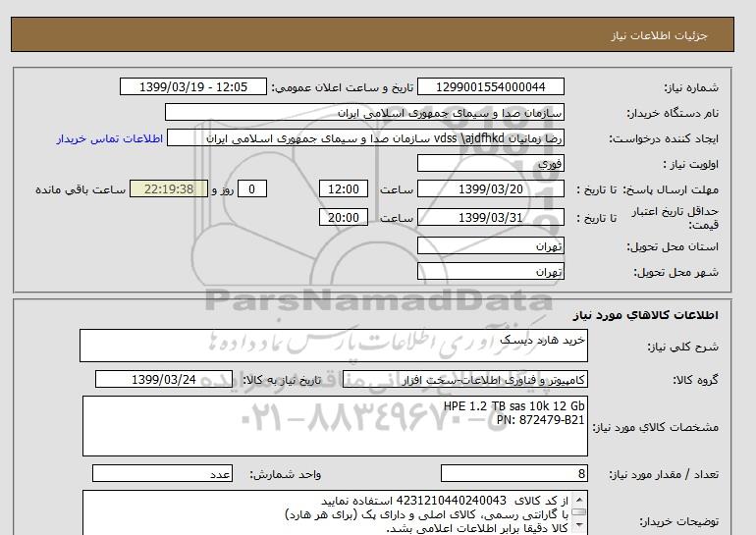Select the label مهلت ارسال پاسخ
This screenshot has width=756, height=535.
click(x=672, y=189)
